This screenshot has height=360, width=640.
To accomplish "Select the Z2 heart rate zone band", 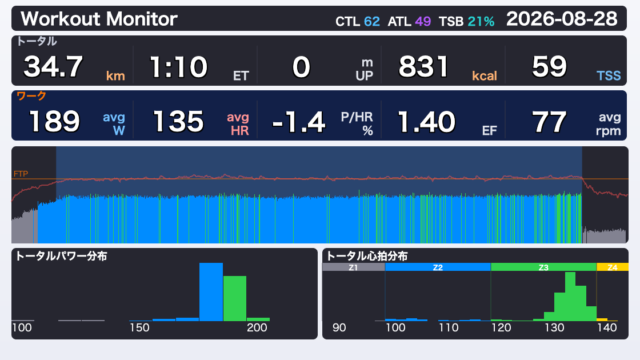I will click(438, 267).
